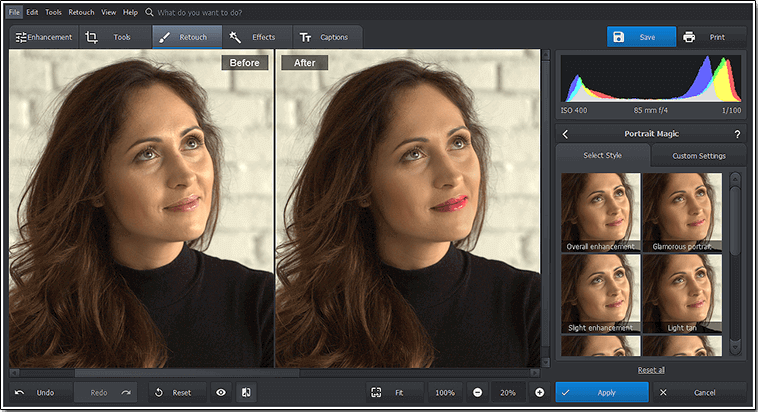Open Portrait Magic help question mark
758x412 pixels.
pos(737,134)
